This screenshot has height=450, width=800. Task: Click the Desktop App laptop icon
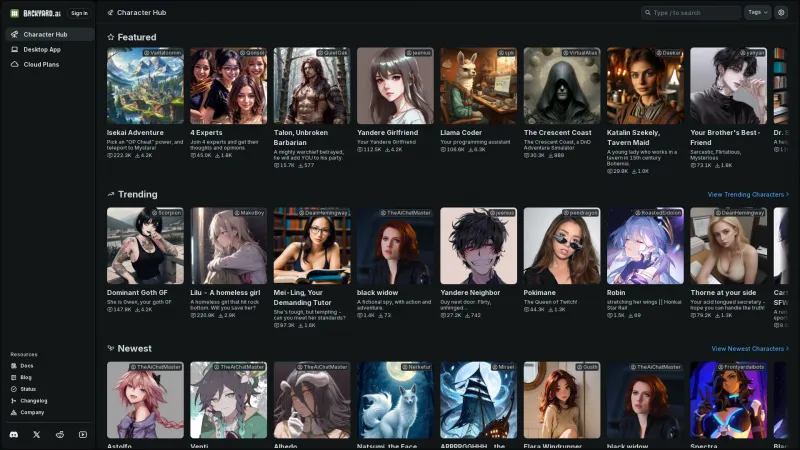coord(15,49)
